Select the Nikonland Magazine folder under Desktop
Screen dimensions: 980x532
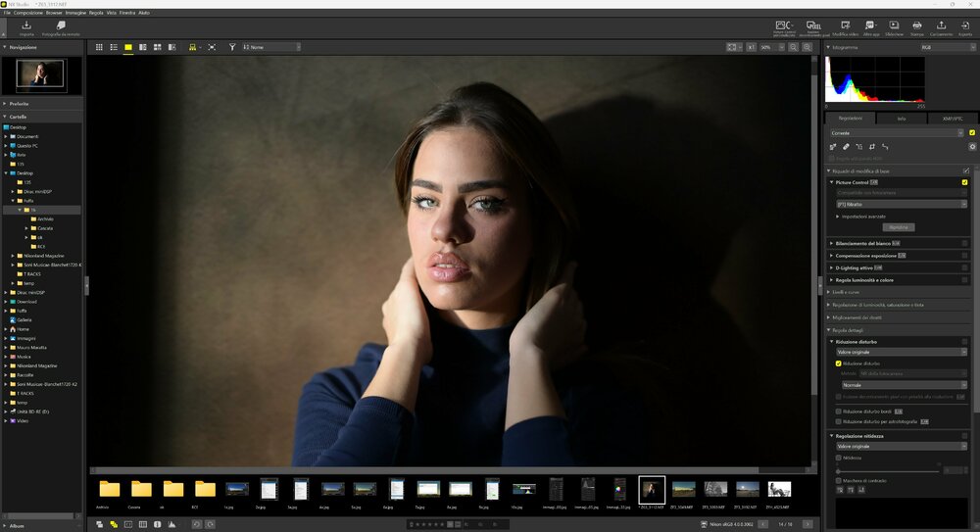(x=44, y=256)
